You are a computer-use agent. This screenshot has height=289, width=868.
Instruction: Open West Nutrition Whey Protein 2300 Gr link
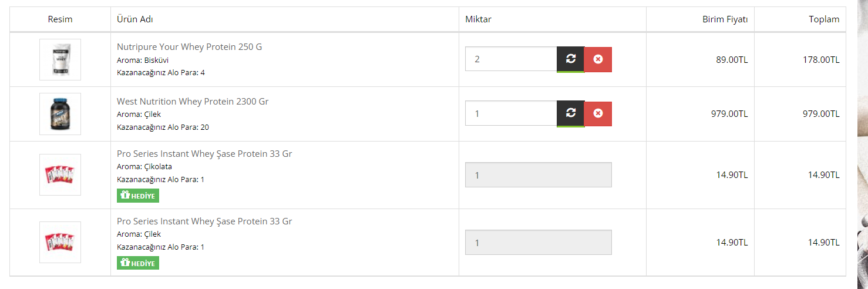[193, 102]
